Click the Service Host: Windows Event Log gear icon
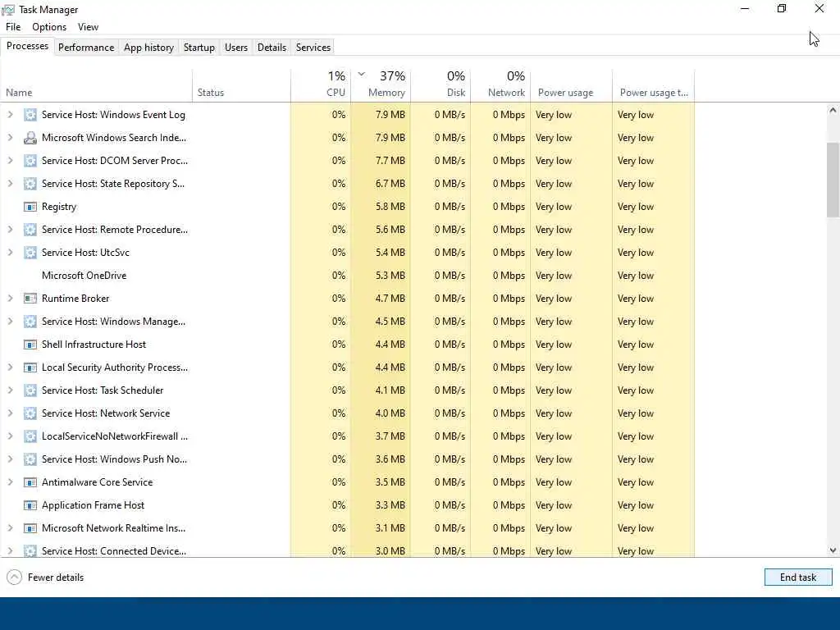The image size is (840, 630). [30, 115]
